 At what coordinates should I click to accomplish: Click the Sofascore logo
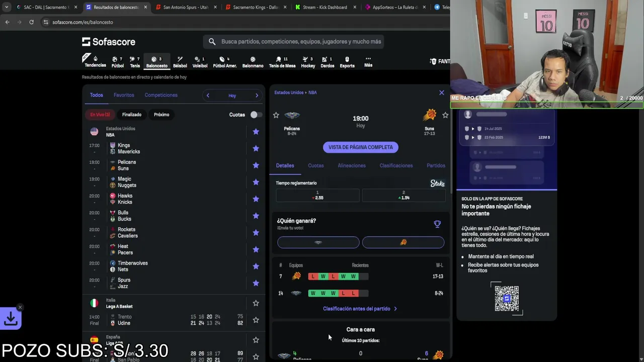pyautogui.click(x=109, y=42)
